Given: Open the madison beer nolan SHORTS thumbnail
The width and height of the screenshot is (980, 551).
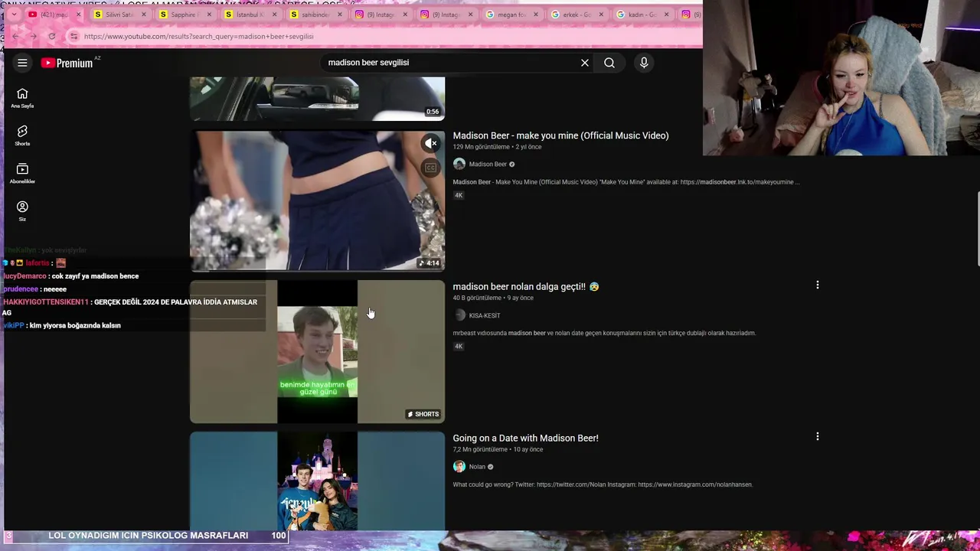Looking at the screenshot, I should 317,351.
